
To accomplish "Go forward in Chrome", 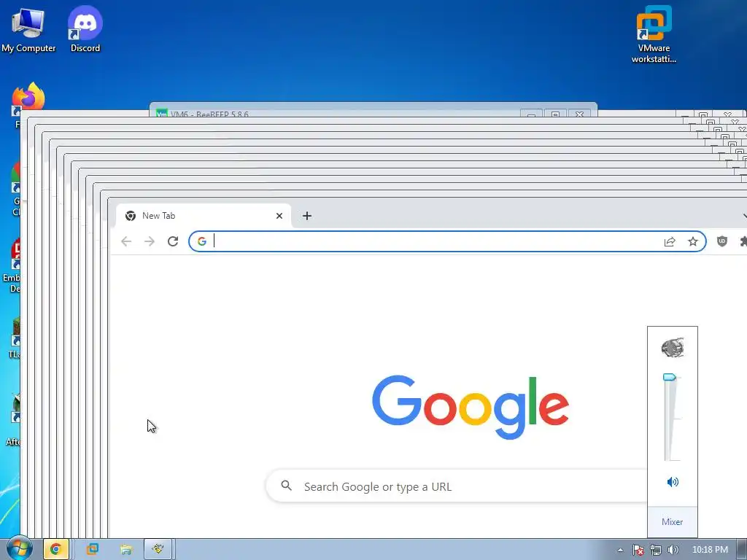I will tap(150, 241).
